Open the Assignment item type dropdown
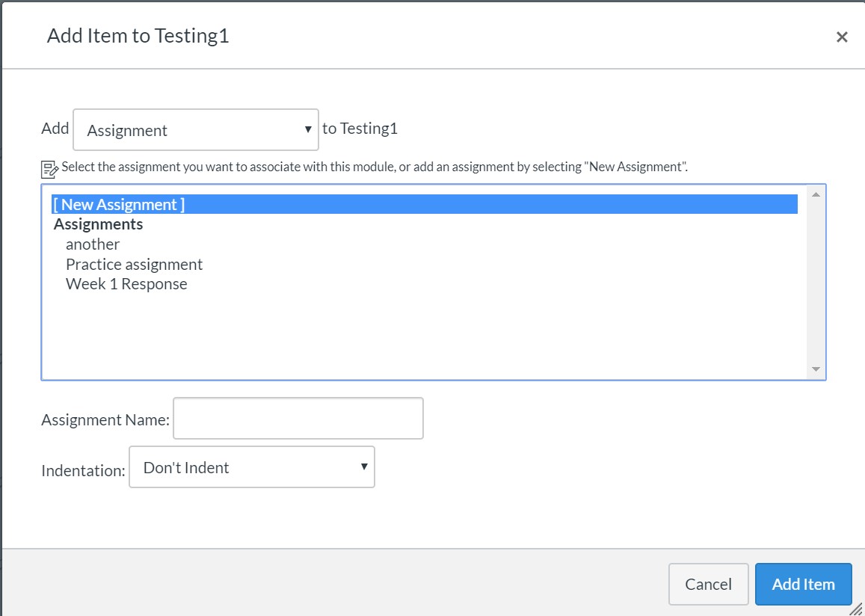This screenshot has height=616, width=865. pyautogui.click(x=196, y=129)
